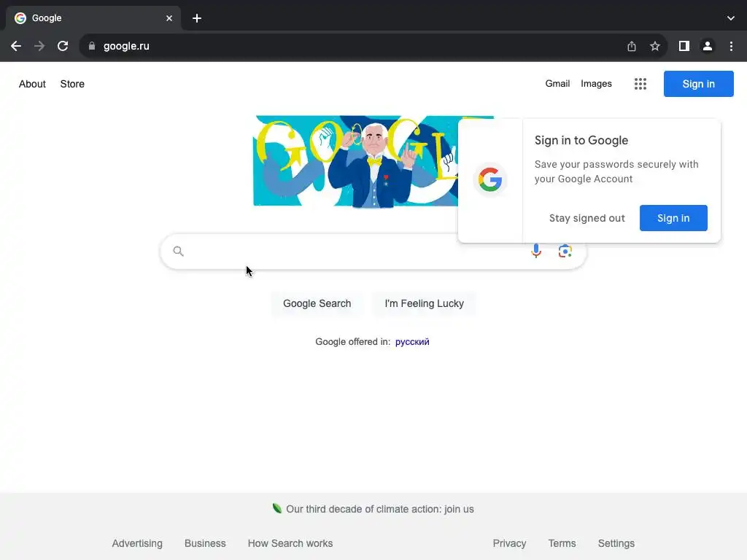Click the share page icon
747x560 pixels.
pos(632,46)
